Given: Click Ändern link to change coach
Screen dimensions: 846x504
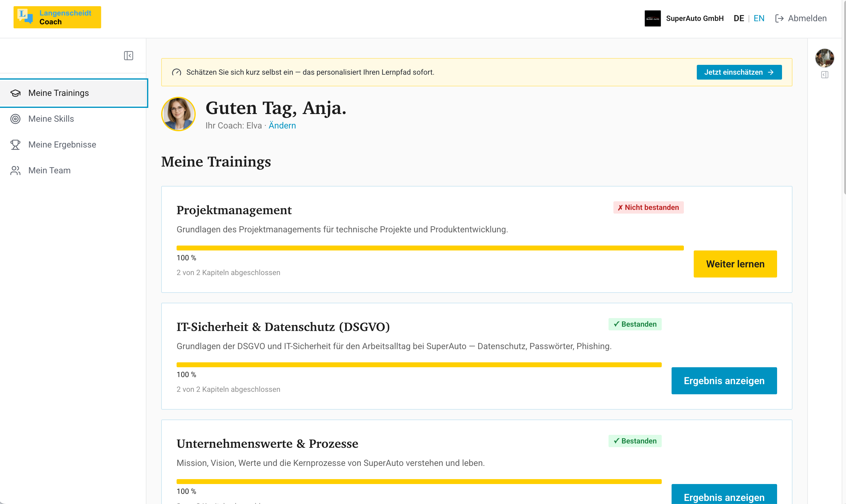Looking at the screenshot, I should pyautogui.click(x=282, y=126).
